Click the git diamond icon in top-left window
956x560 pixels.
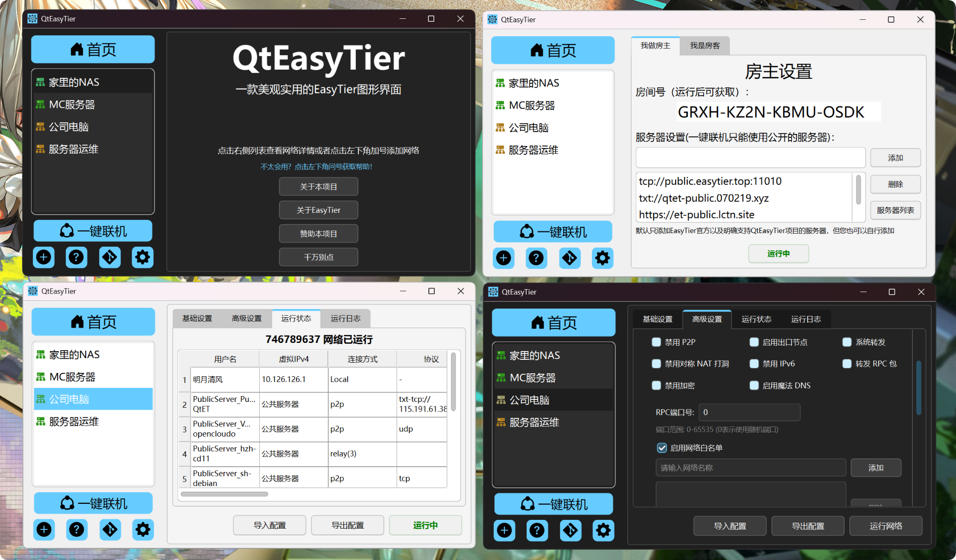click(x=110, y=257)
